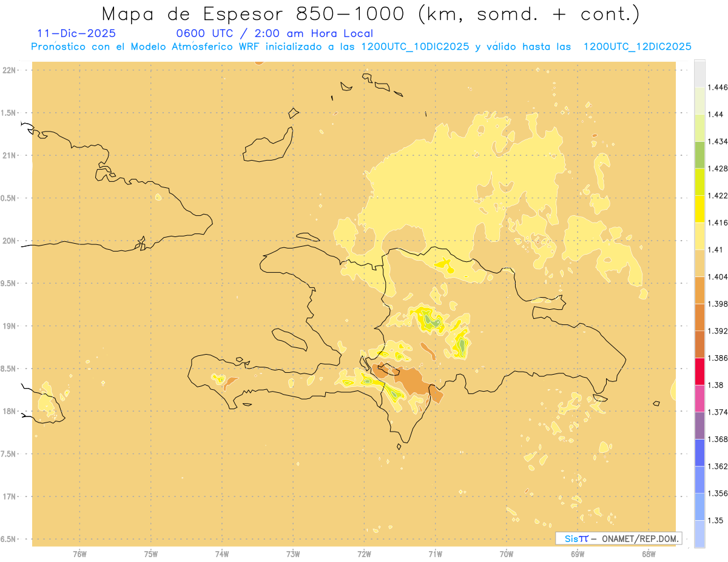Click the '1.422' colorbar value
The height and width of the screenshot is (562, 728).
(718, 195)
